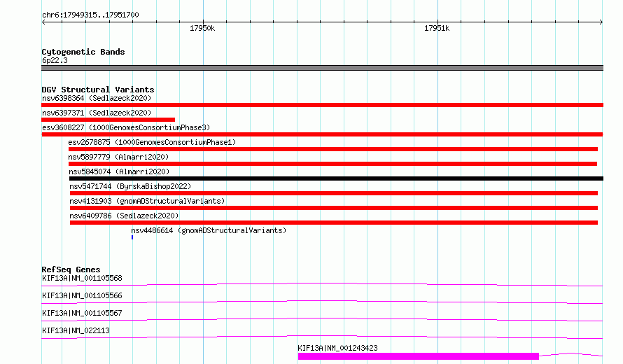
Task: Open variant nsv5471744 (ByrskaBishop2022) label
Action: tap(130, 186)
